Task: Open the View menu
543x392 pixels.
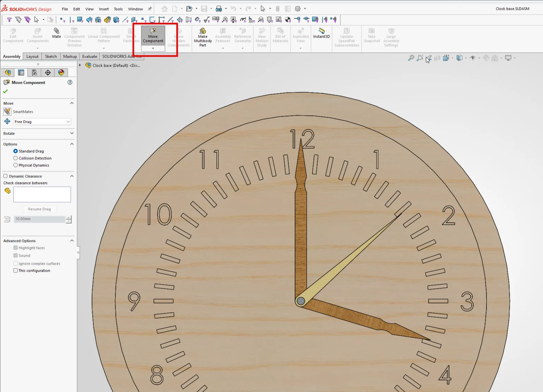Action: pyautogui.click(x=89, y=9)
